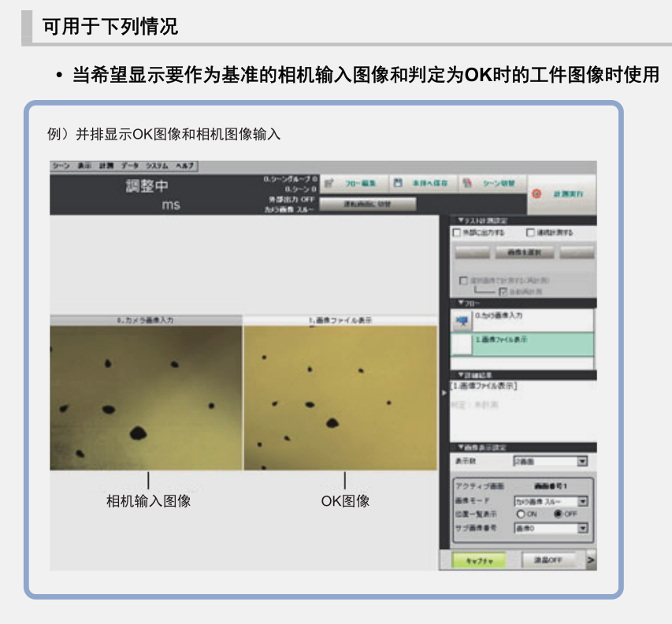The image size is (672, 624).
Task: Select the ON radio for position list display
Action: [520, 514]
